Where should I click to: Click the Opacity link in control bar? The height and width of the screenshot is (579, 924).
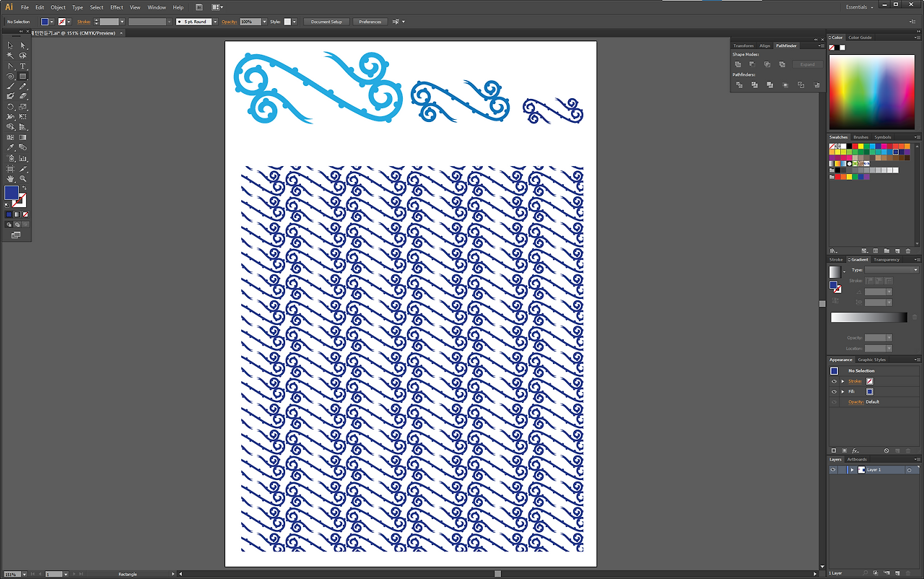point(229,22)
